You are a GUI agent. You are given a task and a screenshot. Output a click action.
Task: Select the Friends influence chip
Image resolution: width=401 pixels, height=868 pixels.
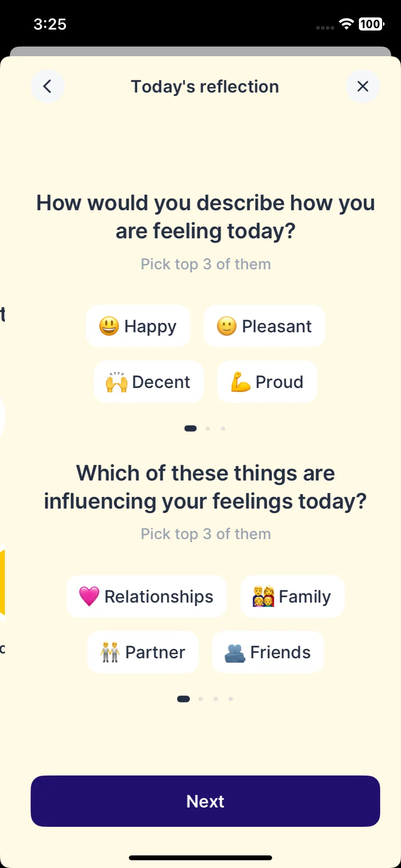[x=268, y=652]
